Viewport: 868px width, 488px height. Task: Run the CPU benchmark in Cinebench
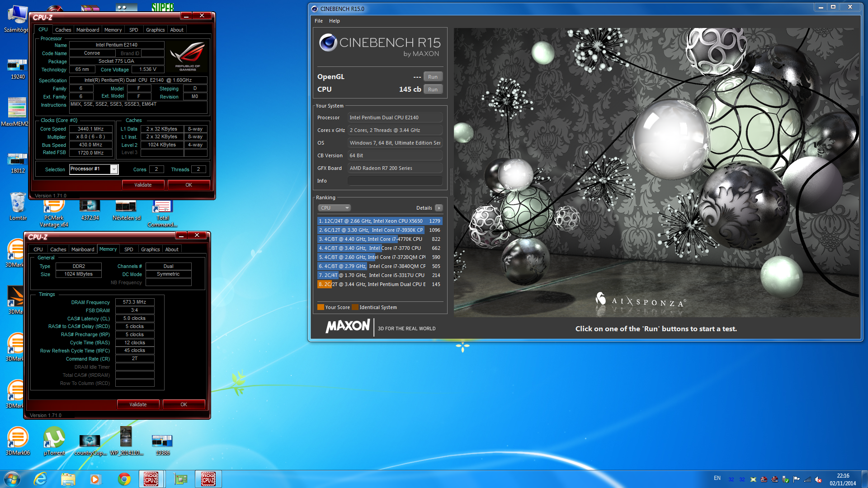coord(433,89)
